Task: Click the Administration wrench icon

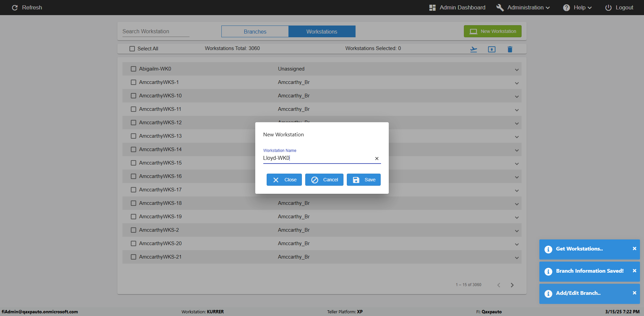Action: 500,7
